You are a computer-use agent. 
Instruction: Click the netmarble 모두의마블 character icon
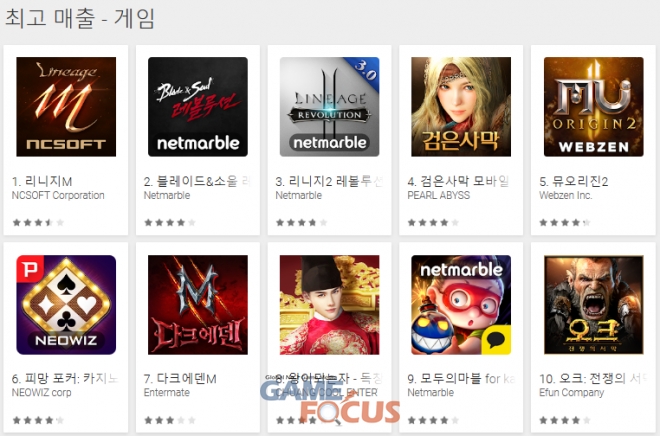coord(461,305)
